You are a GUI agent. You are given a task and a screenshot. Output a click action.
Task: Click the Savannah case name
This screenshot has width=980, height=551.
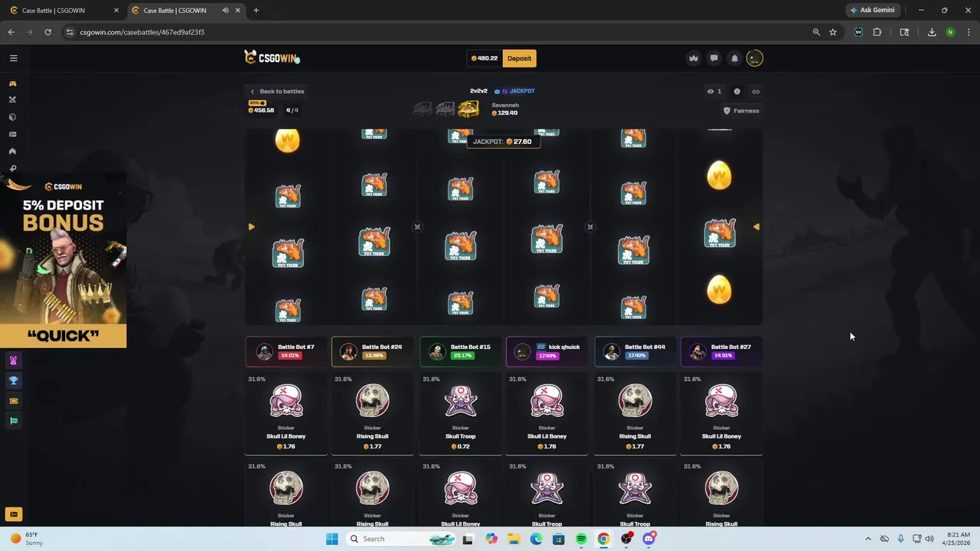(505, 105)
